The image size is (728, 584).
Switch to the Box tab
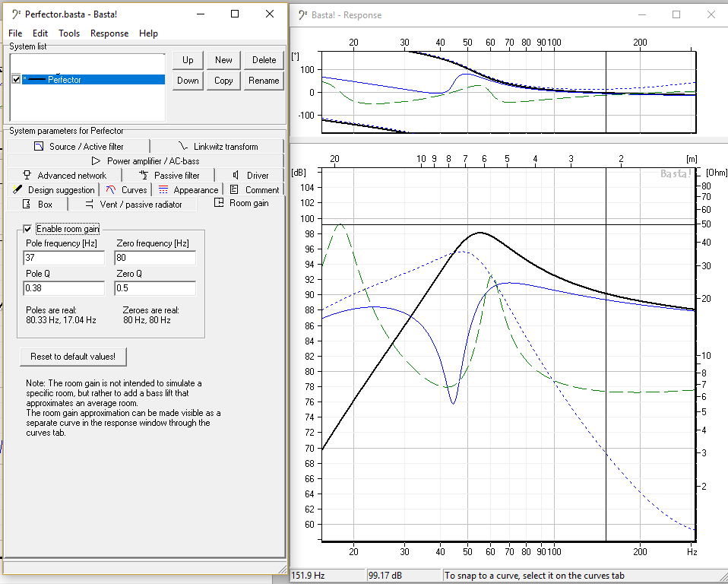point(37,205)
